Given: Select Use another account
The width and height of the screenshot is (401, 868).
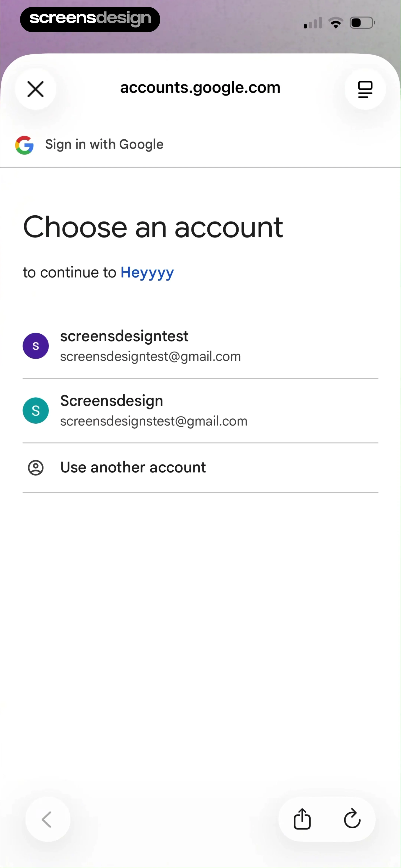Looking at the screenshot, I should click(x=200, y=468).
